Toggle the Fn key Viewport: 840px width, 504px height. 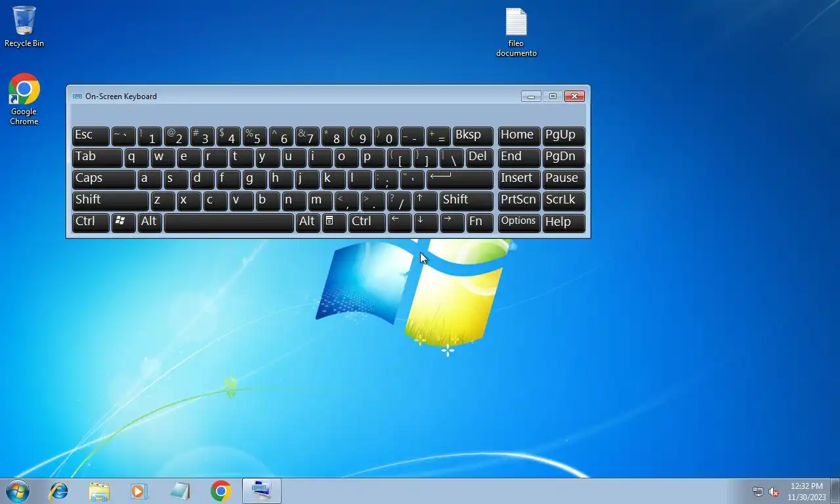coord(480,222)
